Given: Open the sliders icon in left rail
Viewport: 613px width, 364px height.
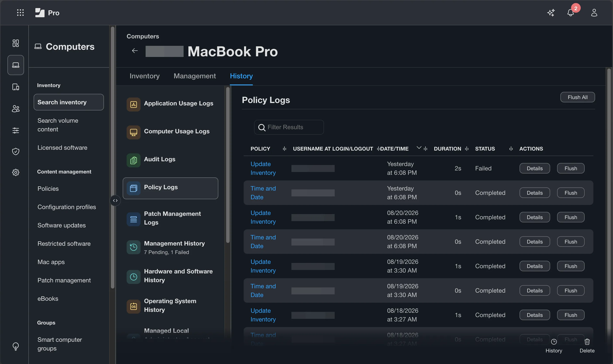Looking at the screenshot, I should pyautogui.click(x=16, y=130).
